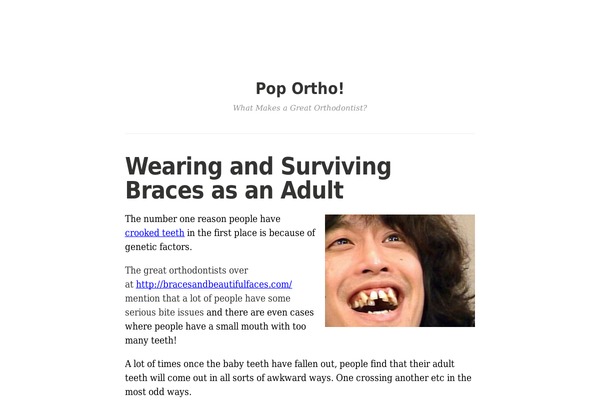Click the horizontal divider below the tagline
The image size is (600, 400).
[x=300, y=134]
